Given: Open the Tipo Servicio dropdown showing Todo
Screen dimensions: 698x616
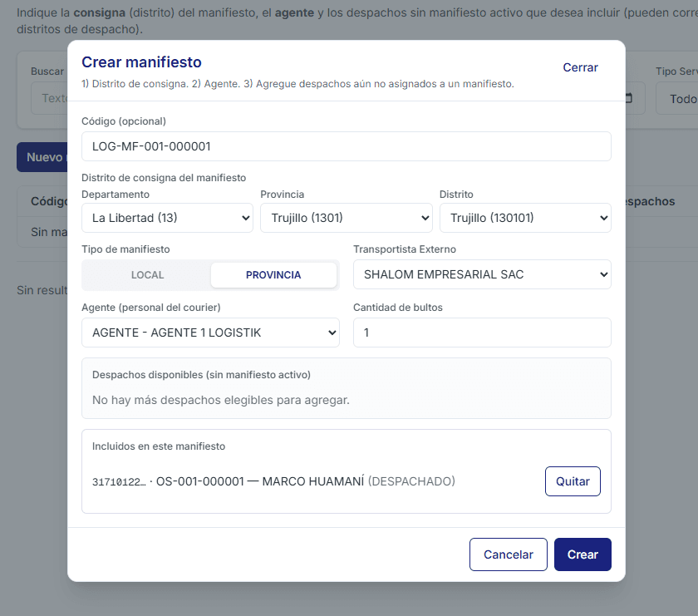Looking at the screenshot, I should tap(675, 99).
